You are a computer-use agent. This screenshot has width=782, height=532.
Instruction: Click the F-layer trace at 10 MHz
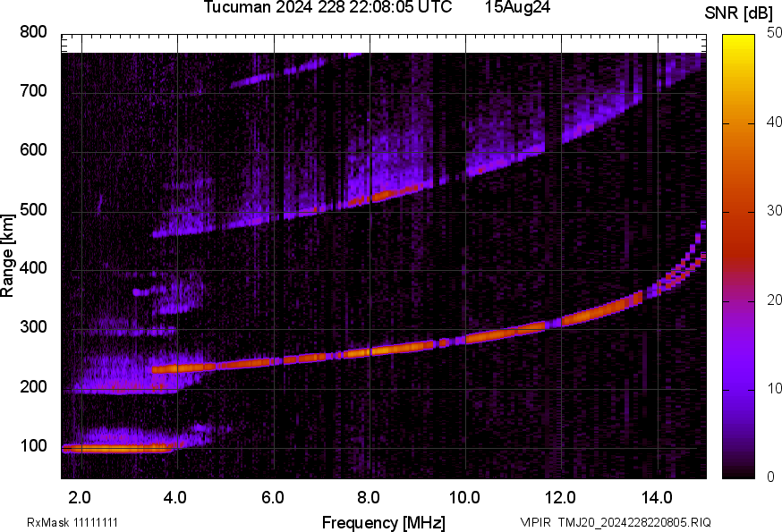(x=466, y=340)
